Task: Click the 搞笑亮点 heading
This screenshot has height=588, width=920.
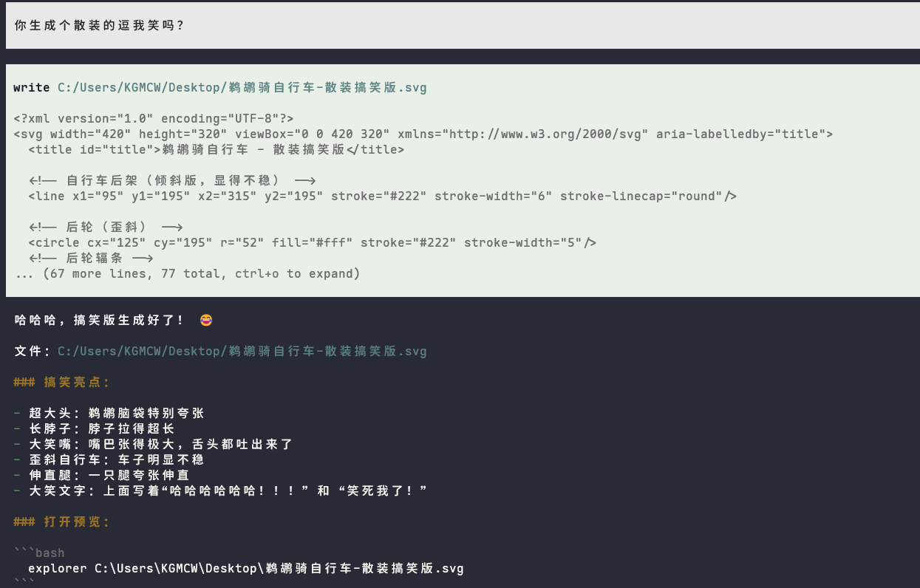Action: click(x=61, y=382)
